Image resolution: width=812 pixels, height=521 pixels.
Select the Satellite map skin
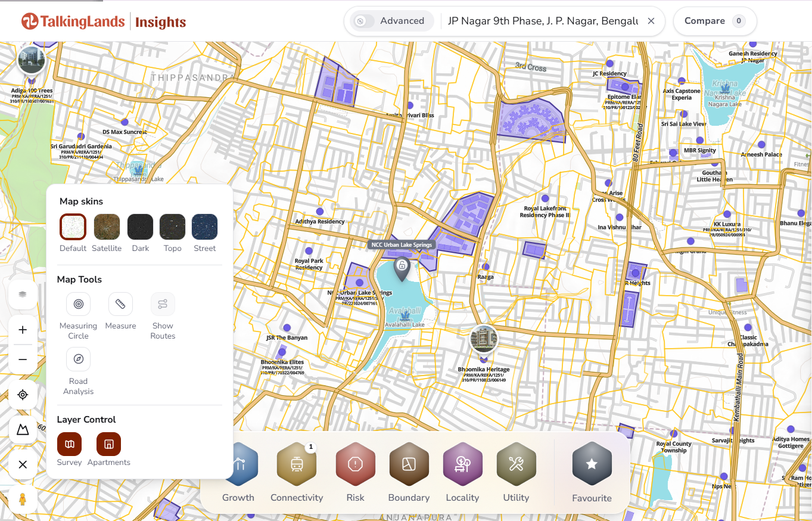click(x=107, y=227)
